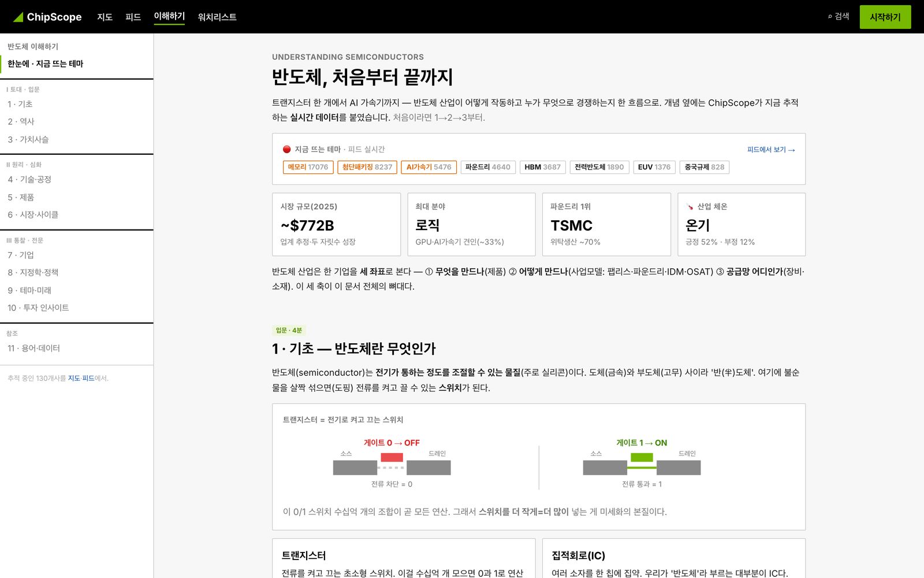Click the search magnifier icon
This screenshot has width=924, height=578.
pos(830,17)
